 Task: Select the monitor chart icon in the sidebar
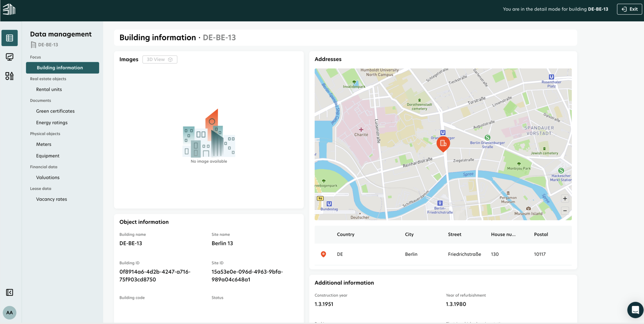pyautogui.click(x=9, y=57)
